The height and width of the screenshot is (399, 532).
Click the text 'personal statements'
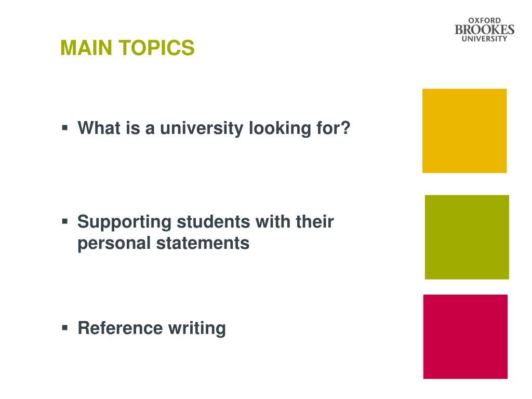pos(164,244)
